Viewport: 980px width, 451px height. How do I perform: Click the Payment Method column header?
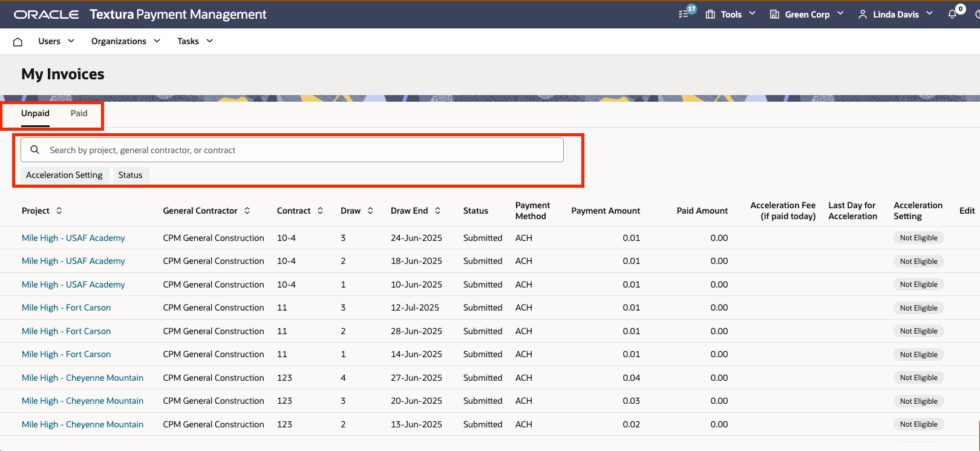pyautogui.click(x=532, y=211)
